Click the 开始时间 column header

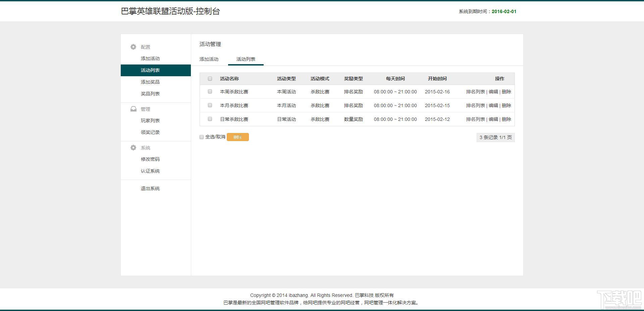(x=437, y=79)
